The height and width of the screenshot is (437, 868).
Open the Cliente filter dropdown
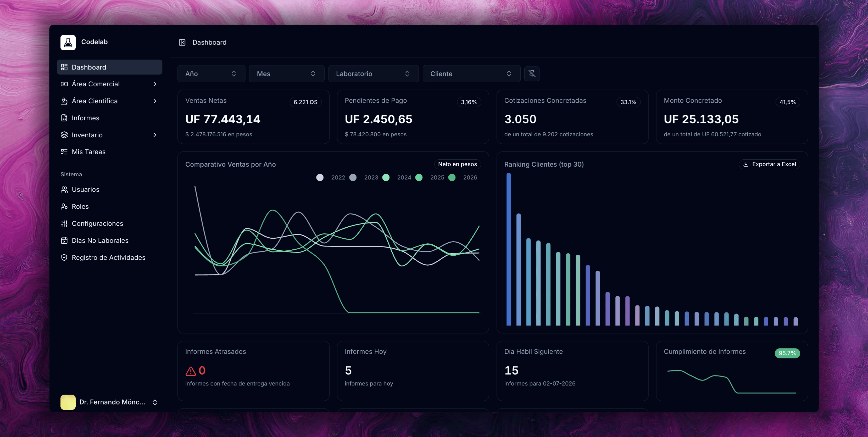471,74
